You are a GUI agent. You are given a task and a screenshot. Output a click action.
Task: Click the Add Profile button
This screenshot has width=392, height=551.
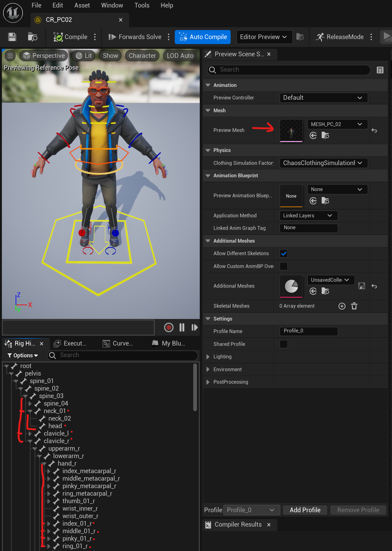305,510
